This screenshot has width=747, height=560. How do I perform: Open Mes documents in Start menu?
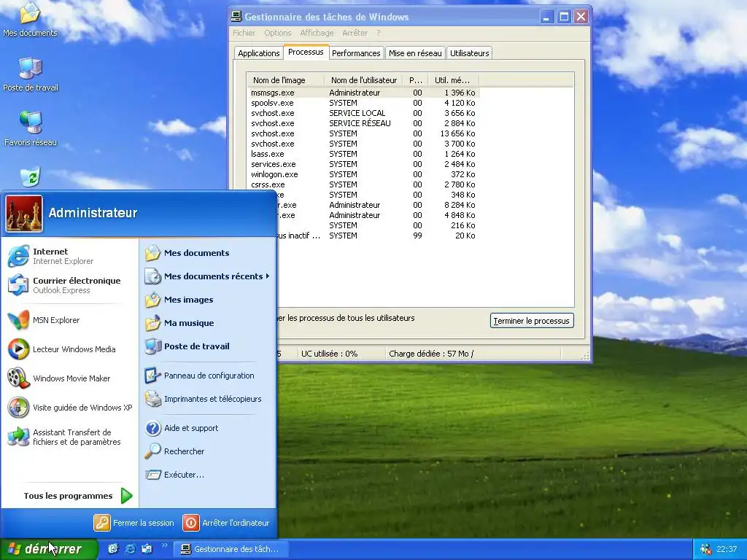pos(196,253)
